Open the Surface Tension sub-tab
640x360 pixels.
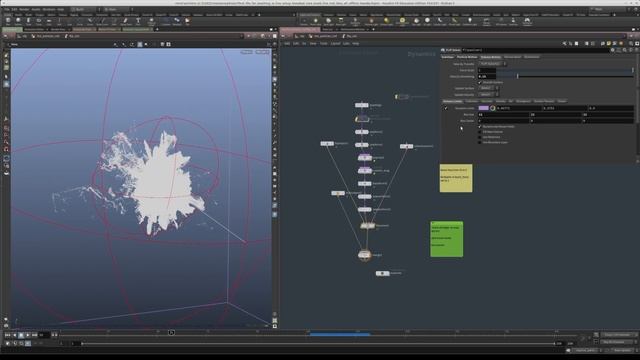[544, 101]
